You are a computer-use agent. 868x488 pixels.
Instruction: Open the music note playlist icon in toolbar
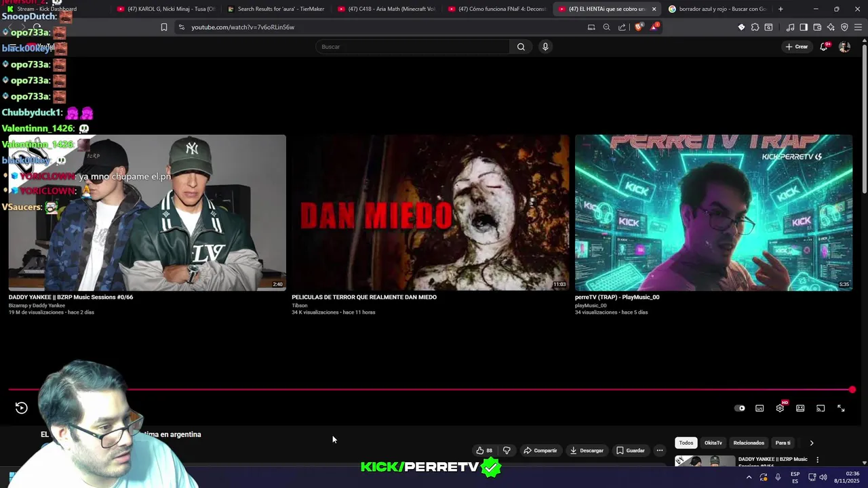[x=790, y=27]
